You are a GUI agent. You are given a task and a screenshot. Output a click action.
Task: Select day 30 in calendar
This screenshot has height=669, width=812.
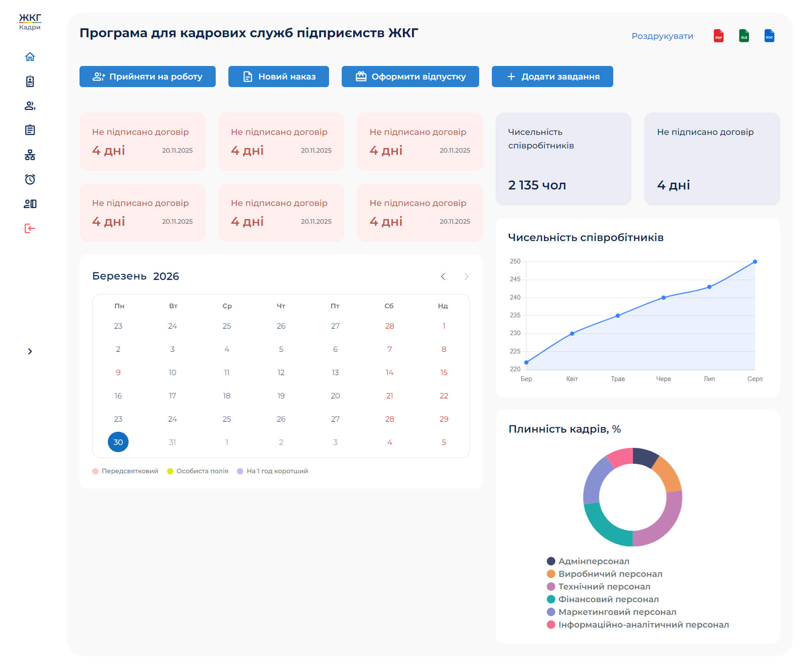(x=118, y=442)
